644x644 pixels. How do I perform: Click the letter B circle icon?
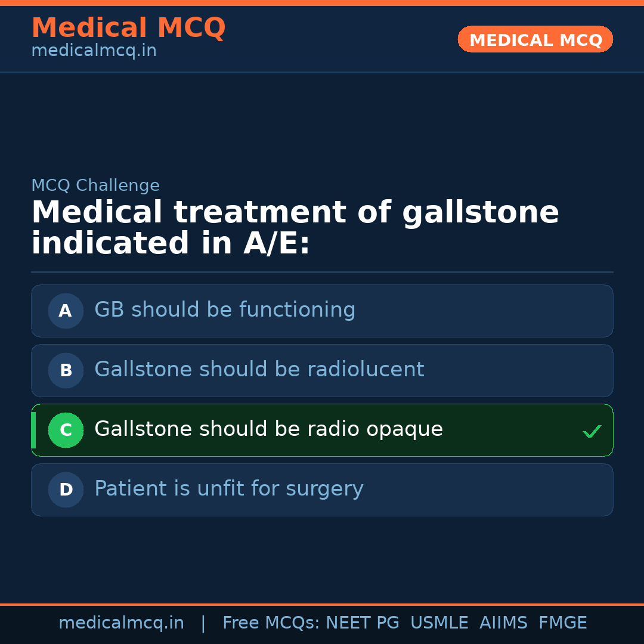66,370
